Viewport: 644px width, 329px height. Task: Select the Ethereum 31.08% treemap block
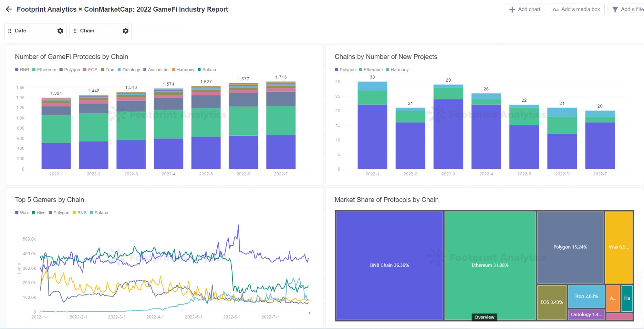pyautogui.click(x=490, y=265)
